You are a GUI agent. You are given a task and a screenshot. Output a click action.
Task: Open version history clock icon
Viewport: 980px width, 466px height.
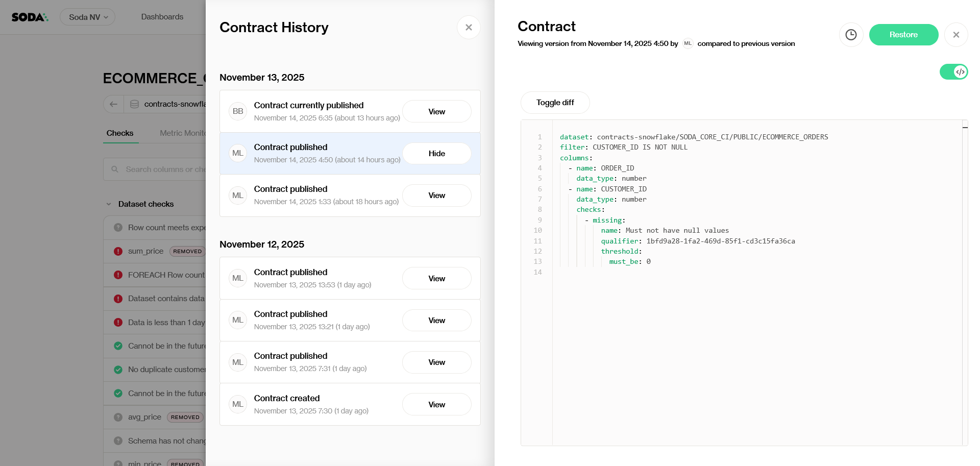pos(851,35)
